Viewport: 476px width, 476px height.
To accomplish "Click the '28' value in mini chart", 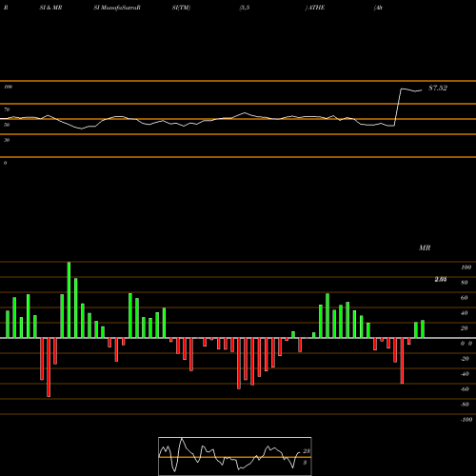I will 307,451.
